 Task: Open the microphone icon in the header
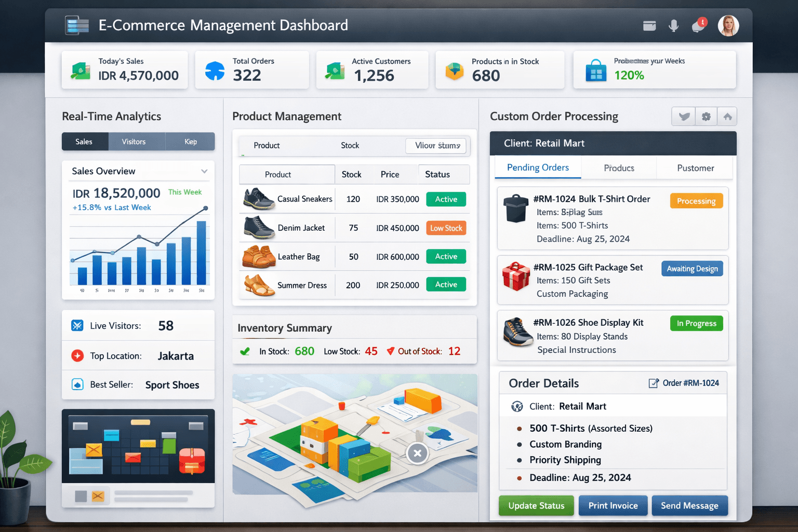[674, 25]
